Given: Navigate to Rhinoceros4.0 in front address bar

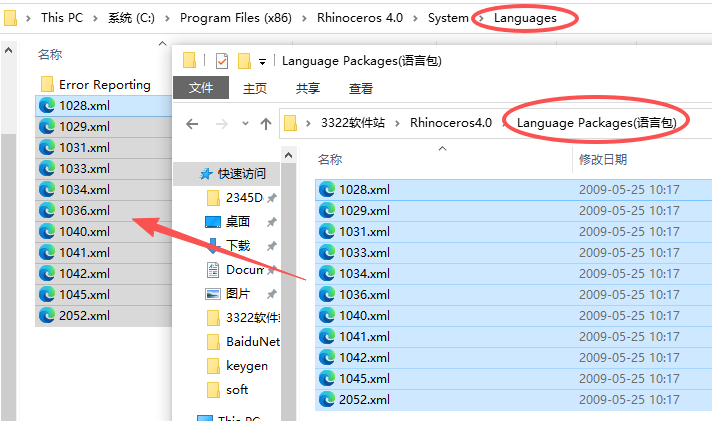Looking at the screenshot, I should [x=450, y=123].
